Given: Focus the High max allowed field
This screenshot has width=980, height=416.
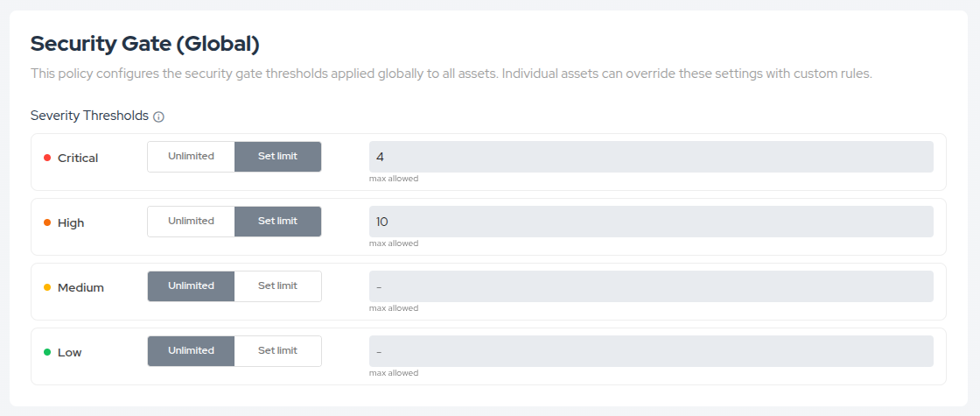Looking at the screenshot, I should click(x=651, y=222).
